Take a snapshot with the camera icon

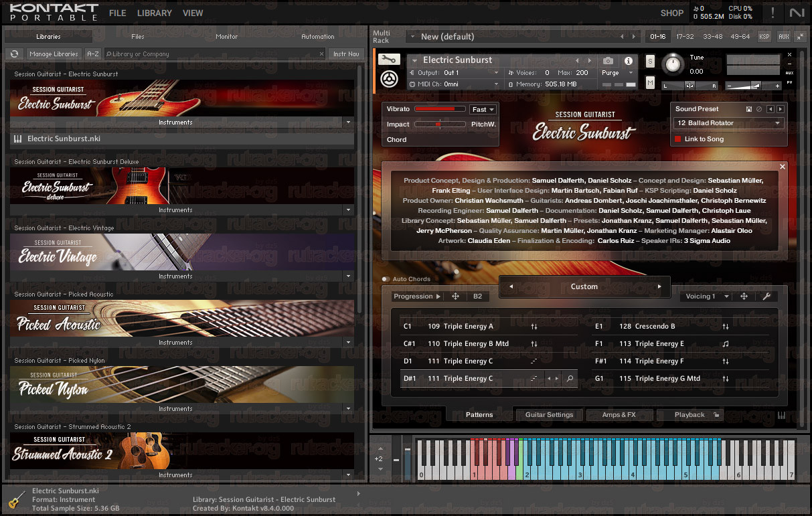(608, 60)
